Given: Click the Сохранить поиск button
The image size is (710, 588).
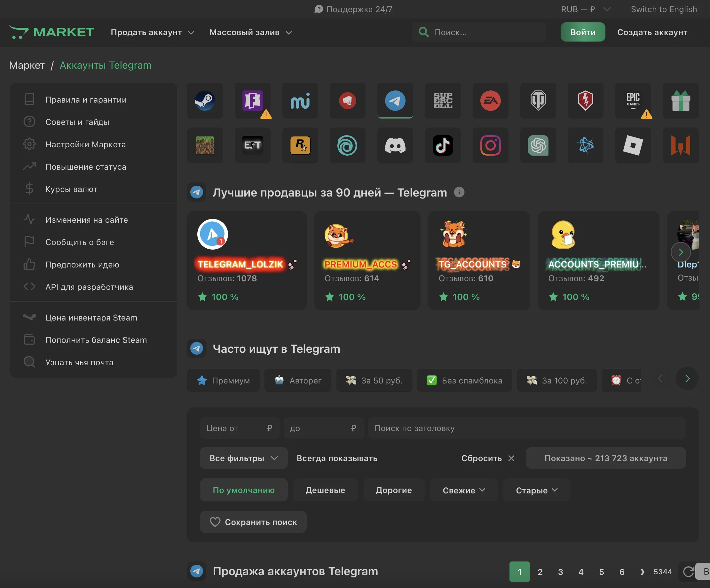Looking at the screenshot, I should 253,522.
